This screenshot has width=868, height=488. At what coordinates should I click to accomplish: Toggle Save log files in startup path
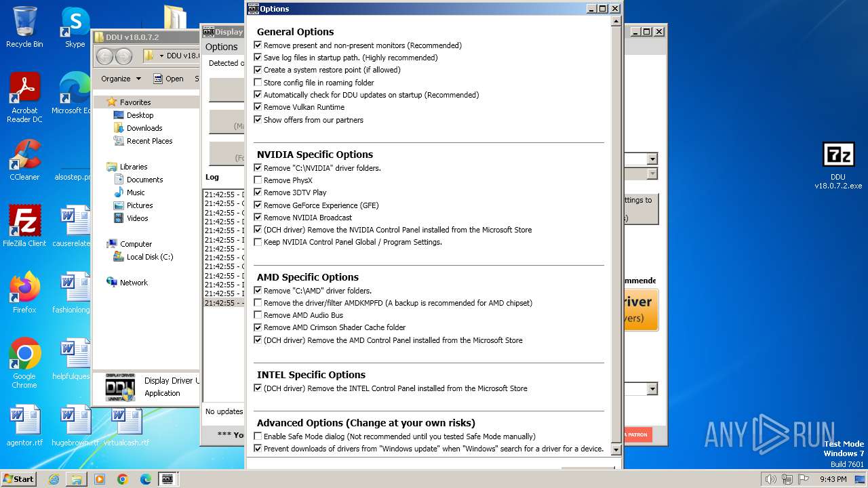click(258, 58)
